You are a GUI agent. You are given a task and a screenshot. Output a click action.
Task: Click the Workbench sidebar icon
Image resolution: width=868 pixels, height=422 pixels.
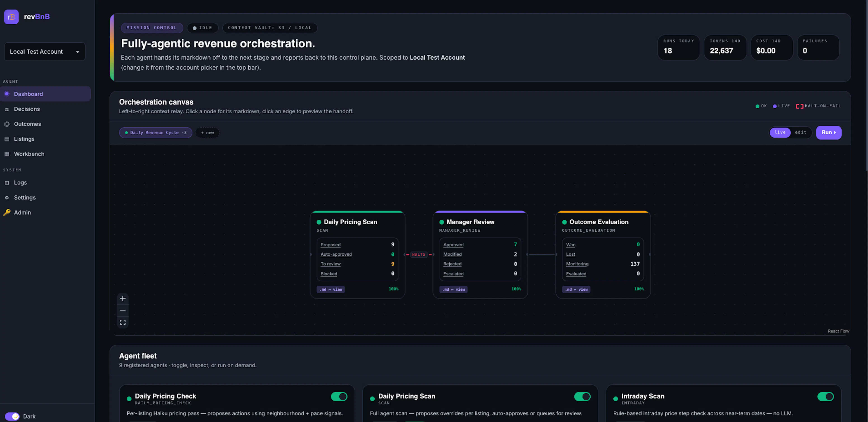(x=7, y=154)
